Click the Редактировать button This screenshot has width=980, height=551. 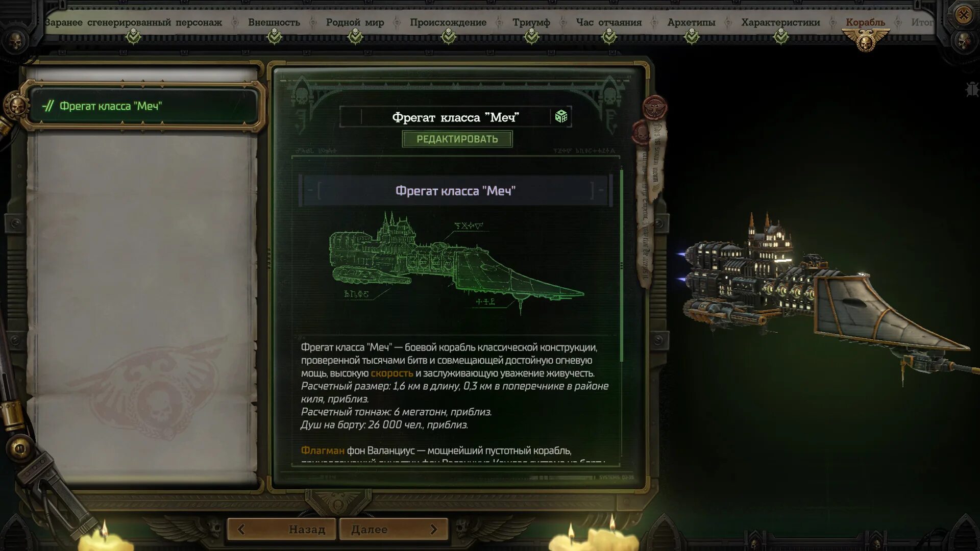[x=457, y=139]
